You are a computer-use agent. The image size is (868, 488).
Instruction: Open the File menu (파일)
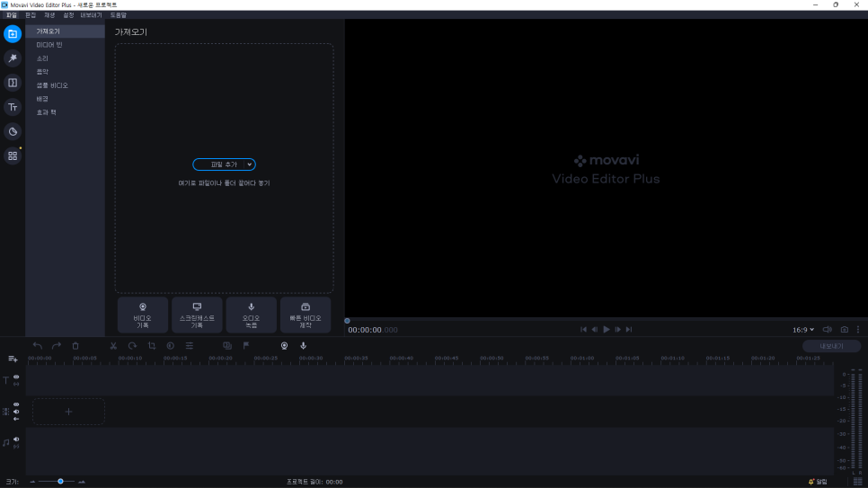pyautogui.click(x=12, y=15)
